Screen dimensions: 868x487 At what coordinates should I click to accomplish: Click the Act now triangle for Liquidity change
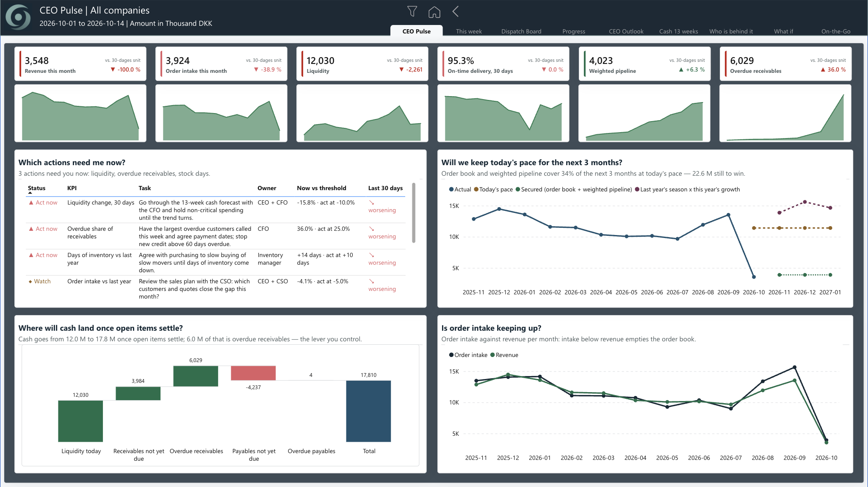pyautogui.click(x=31, y=202)
